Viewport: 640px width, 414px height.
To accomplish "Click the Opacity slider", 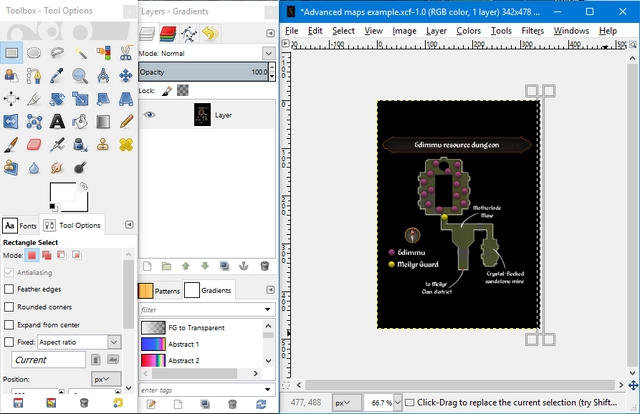I will coord(203,72).
